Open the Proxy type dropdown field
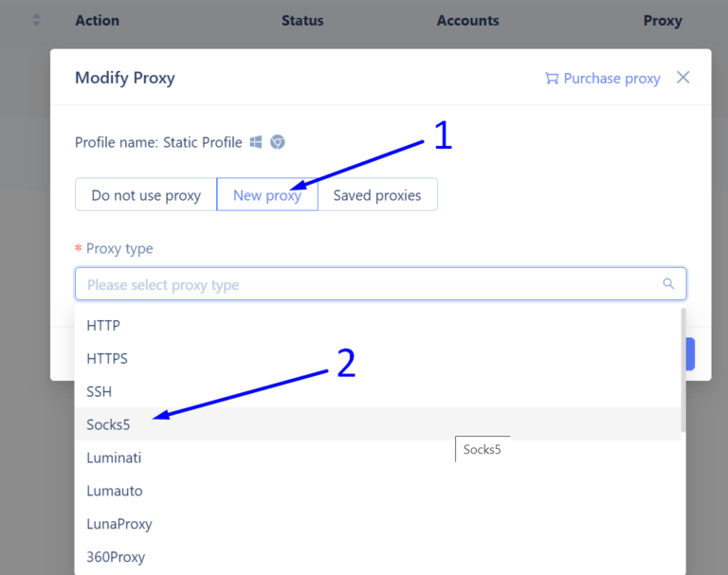The width and height of the screenshot is (728, 575). [380, 284]
